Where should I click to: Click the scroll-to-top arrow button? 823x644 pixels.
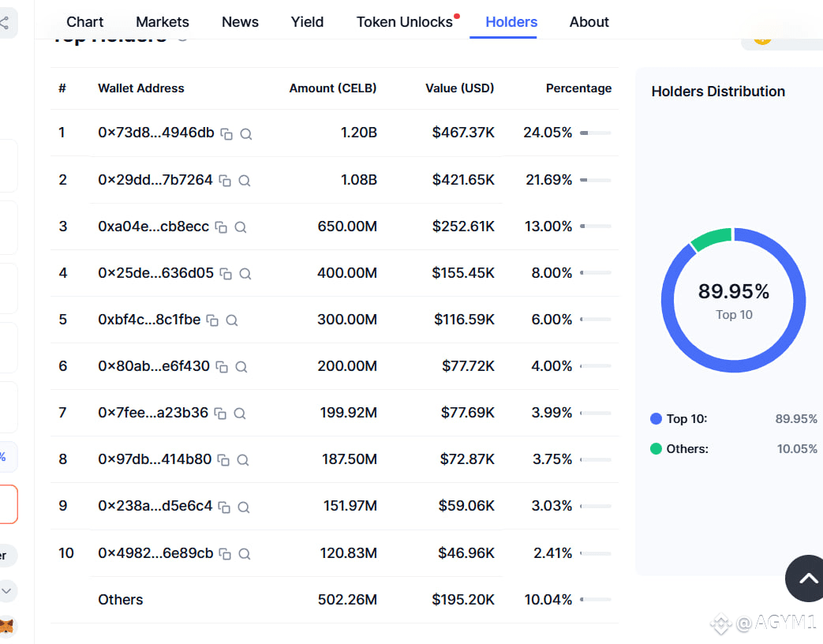(x=805, y=578)
